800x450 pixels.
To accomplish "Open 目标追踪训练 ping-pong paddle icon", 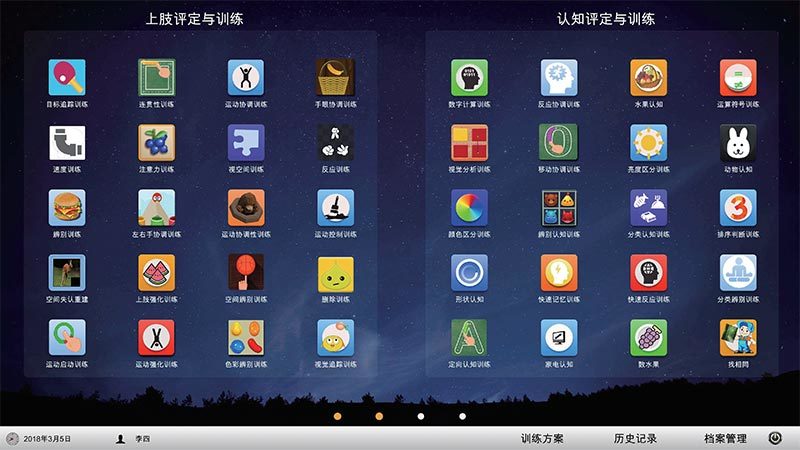I will [67, 77].
